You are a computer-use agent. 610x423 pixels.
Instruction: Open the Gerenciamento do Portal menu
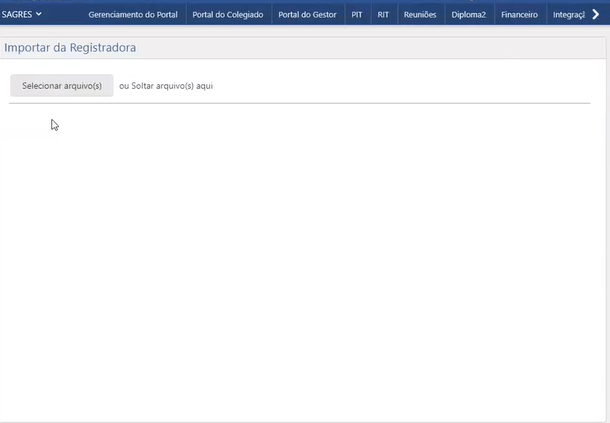(x=132, y=15)
